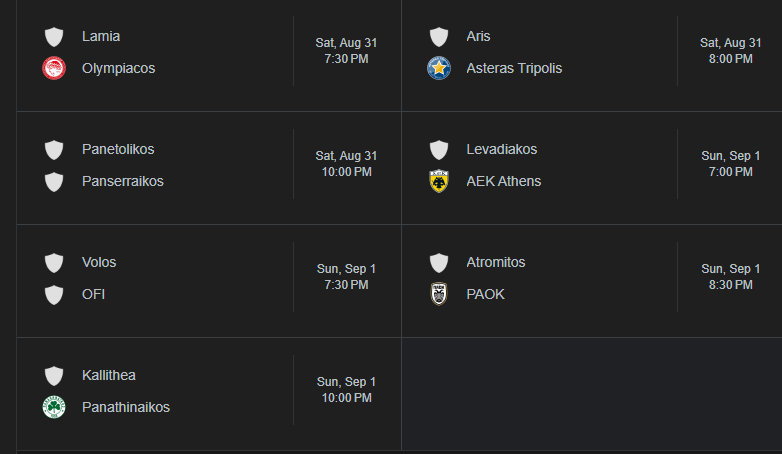Screen dimensions: 782x454
Task: Click the PAOK black-and-white crest
Action: (439, 294)
